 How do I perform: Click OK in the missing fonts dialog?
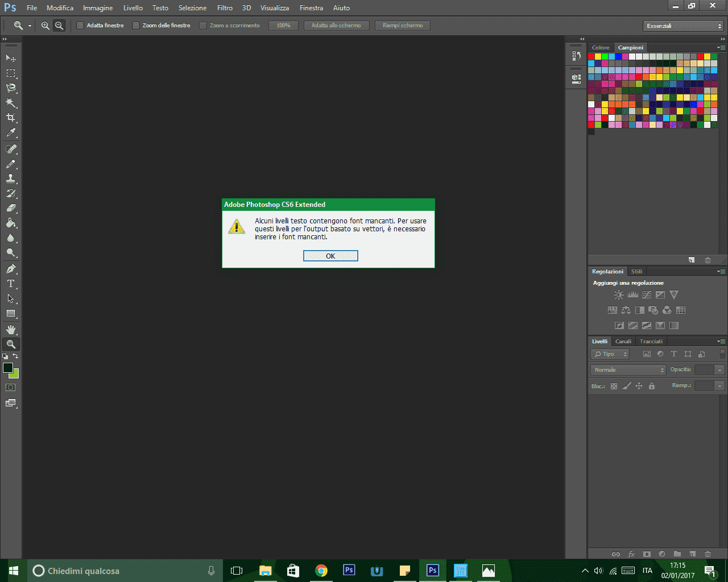click(x=330, y=256)
